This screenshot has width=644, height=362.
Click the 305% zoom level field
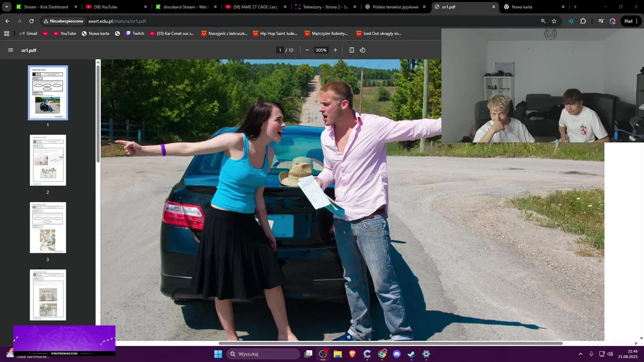(321, 50)
